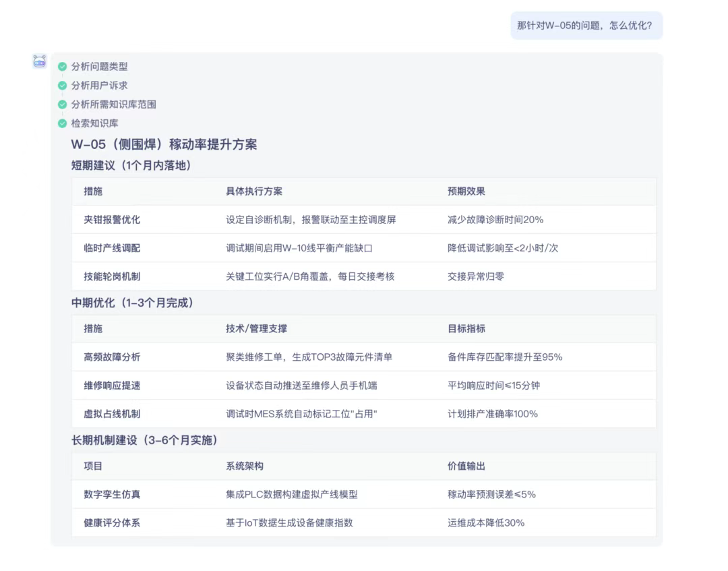Screen dimensions: 728x571
Task: Click subheading 中期优化（1-3个月完成）
Action: (x=132, y=303)
